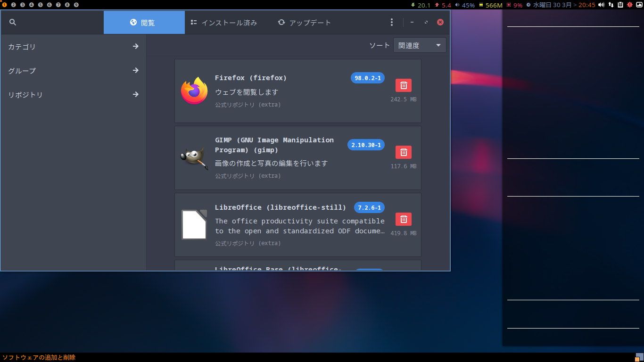The image size is (644, 362).
Task: Click the network arrows tray icon
Action: click(611, 5)
